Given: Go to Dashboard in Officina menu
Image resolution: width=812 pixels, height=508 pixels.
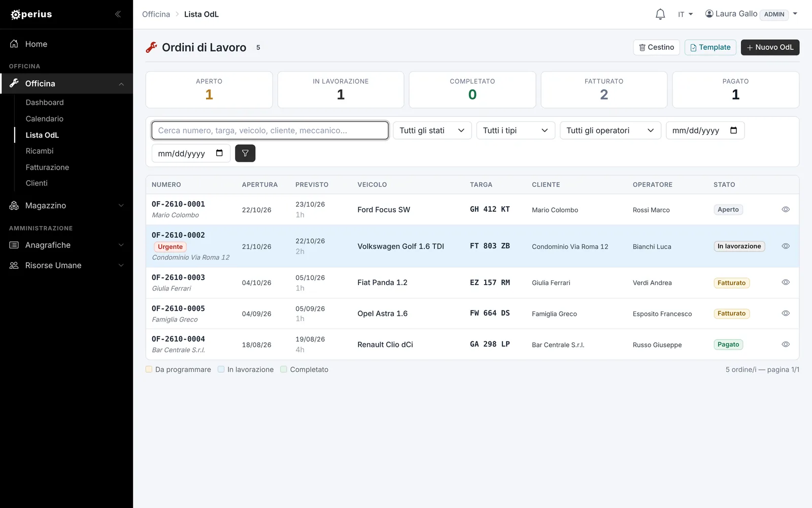Looking at the screenshot, I should tap(45, 103).
